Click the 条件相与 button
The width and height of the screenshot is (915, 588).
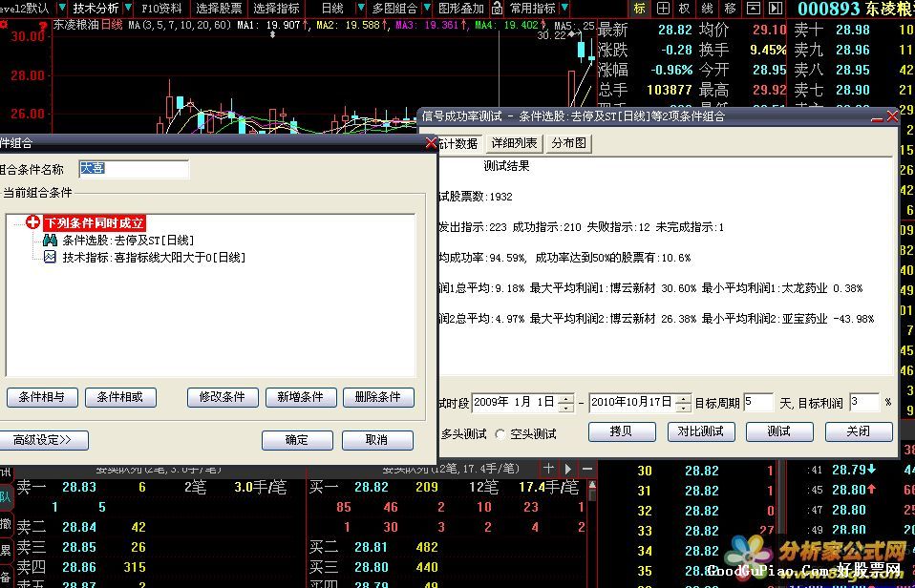43,397
